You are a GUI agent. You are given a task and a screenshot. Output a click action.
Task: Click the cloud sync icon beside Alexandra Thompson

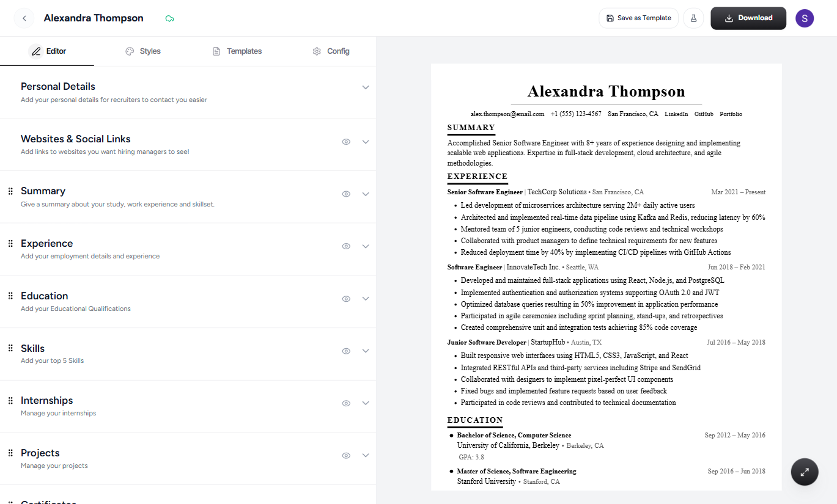click(169, 18)
